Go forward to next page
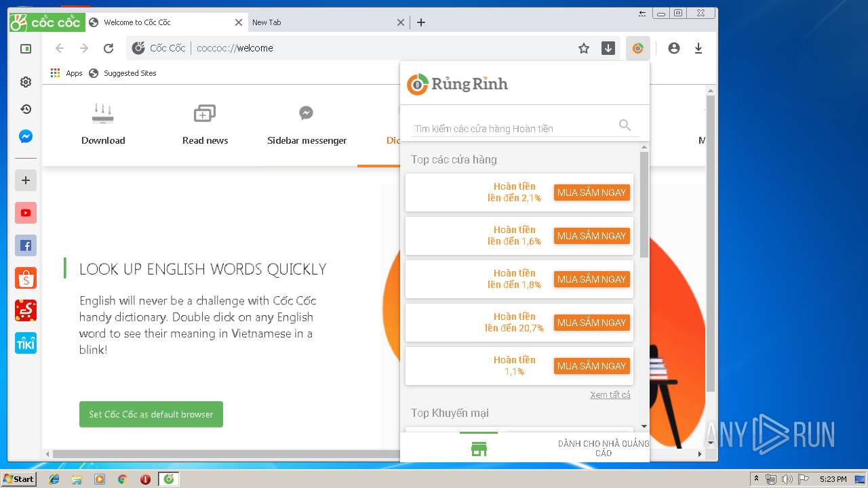This screenshot has width=868, height=488. click(x=84, y=48)
